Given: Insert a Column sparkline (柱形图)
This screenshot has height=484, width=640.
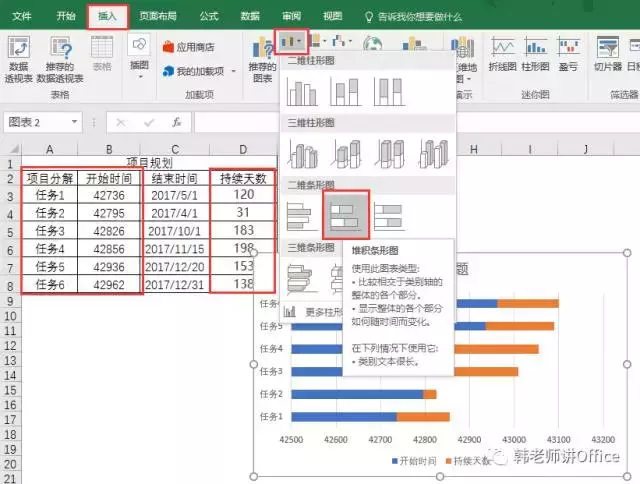Looking at the screenshot, I should click(x=536, y=54).
